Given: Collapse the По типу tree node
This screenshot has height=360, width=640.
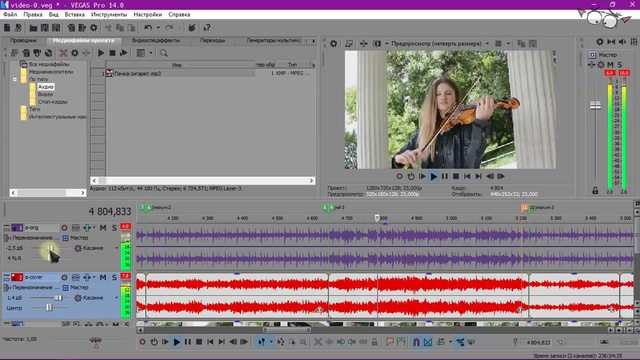Looking at the screenshot, I should point(15,79).
